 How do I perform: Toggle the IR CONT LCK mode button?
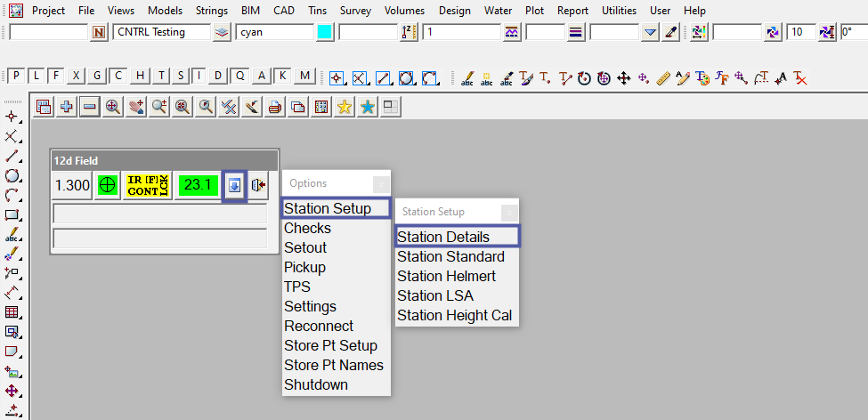coord(147,185)
